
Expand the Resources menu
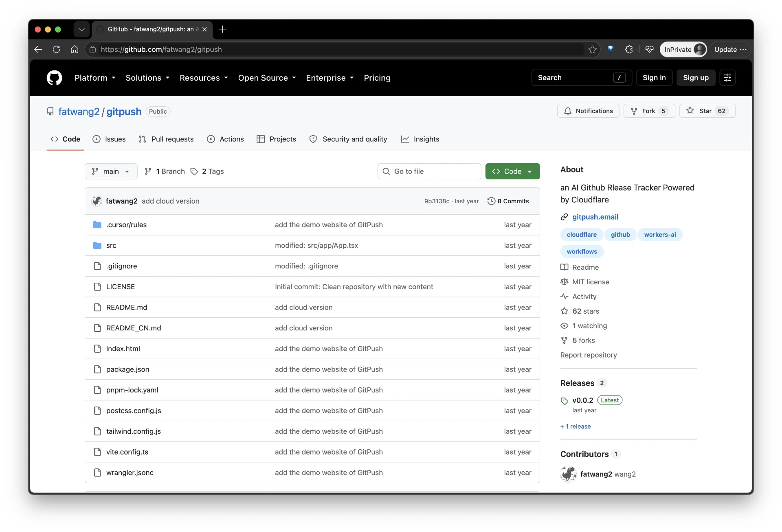point(204,78)
